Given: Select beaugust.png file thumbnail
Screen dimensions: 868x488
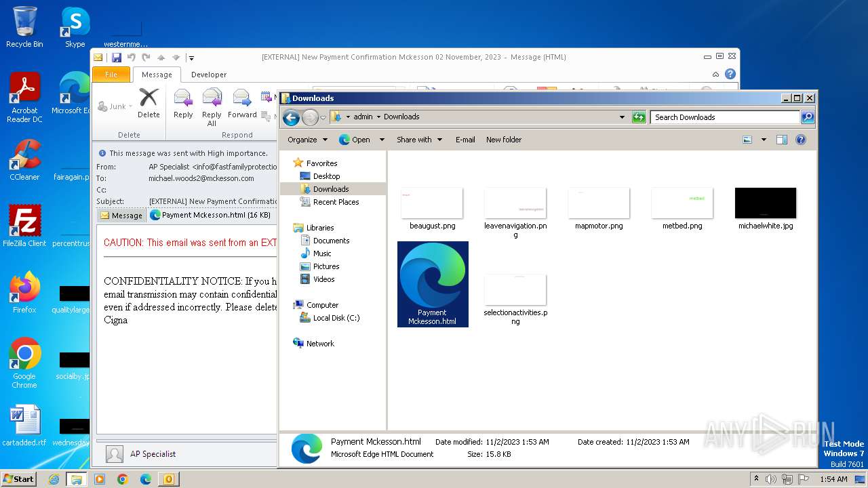Looking at the screenshot, I should point(432,203).
